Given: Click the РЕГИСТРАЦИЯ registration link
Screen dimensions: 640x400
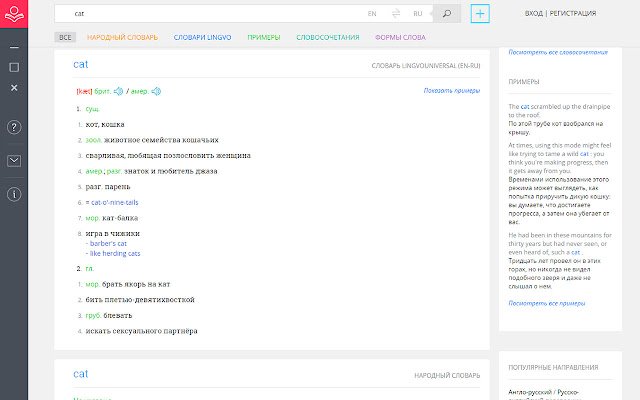Looking at the screenshot, I should [573, 14].
